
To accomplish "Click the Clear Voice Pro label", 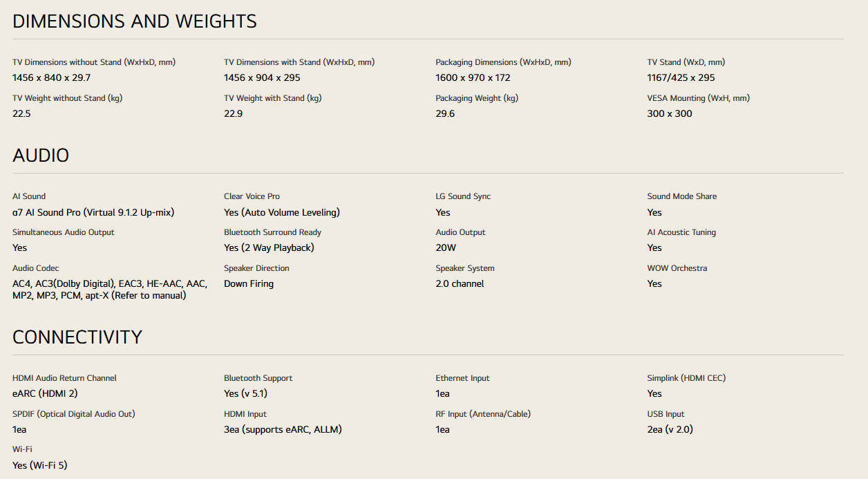I will point(252,196).
